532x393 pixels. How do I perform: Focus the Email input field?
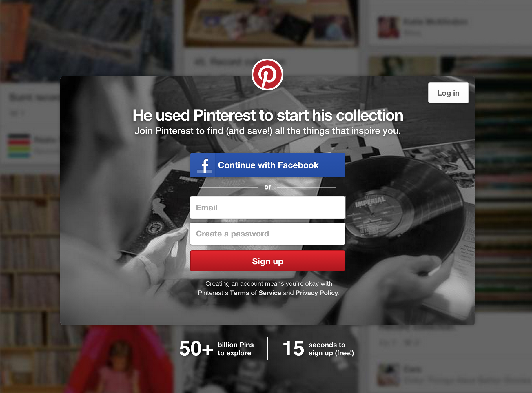267,208
